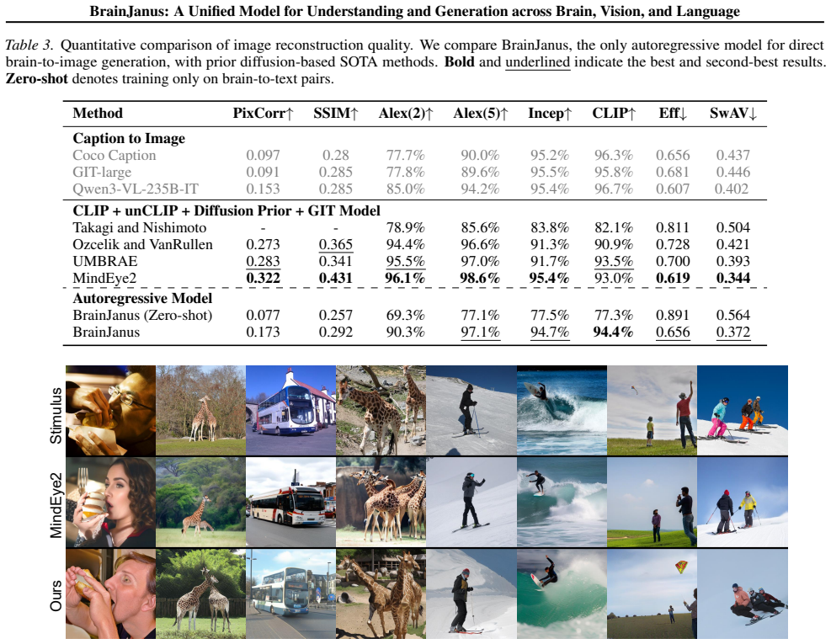The image size is (831, 644).
Task: Click the 'Method' column header
Action: point(98,113)
